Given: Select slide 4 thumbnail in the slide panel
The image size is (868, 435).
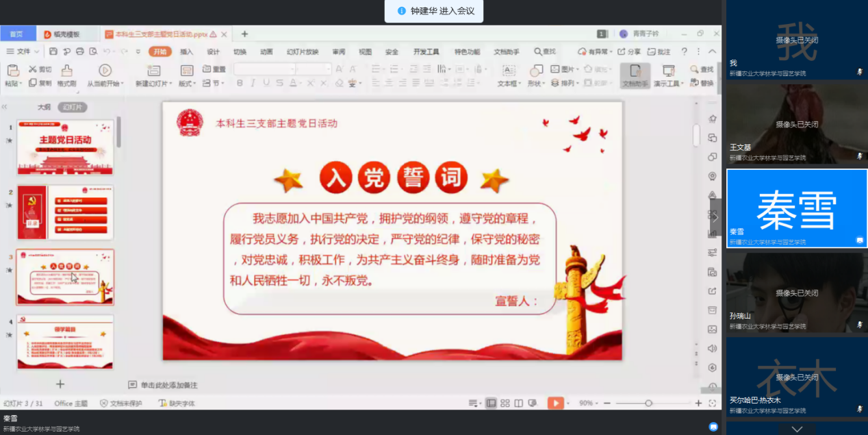Looking at the screenshot, I should tap(65, 342).
